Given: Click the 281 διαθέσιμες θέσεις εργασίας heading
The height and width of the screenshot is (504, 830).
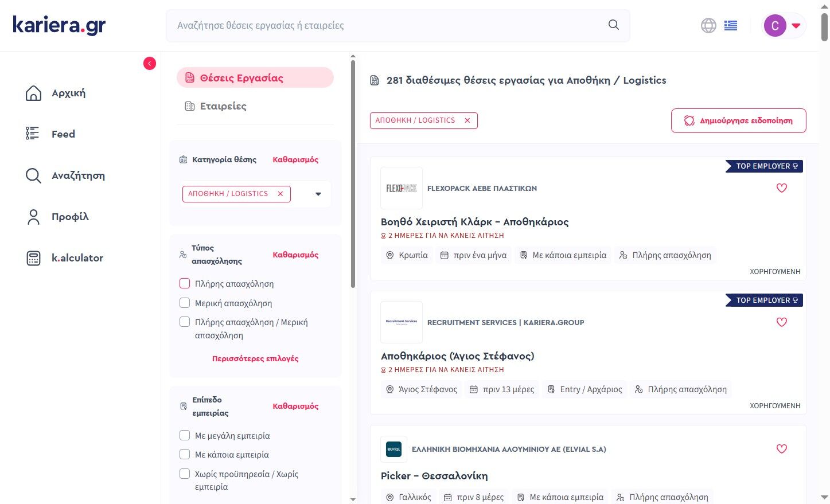Looking at the screenshot, I should (526, 80).
